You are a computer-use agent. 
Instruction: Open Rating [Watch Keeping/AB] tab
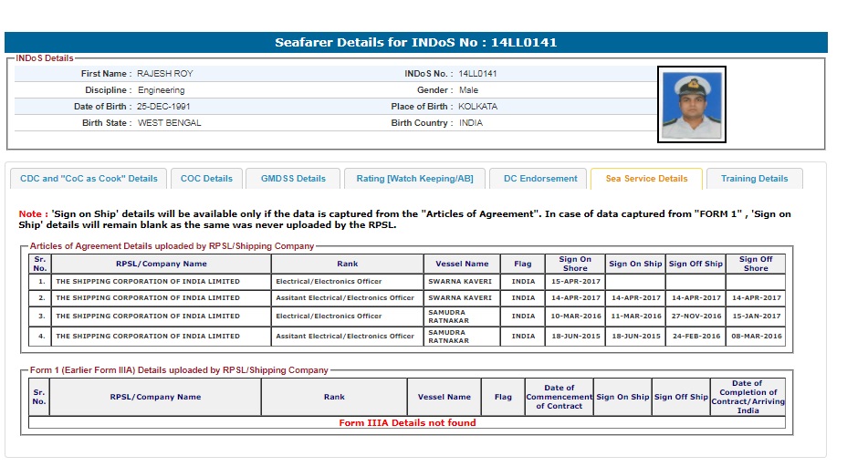(414, 179)
